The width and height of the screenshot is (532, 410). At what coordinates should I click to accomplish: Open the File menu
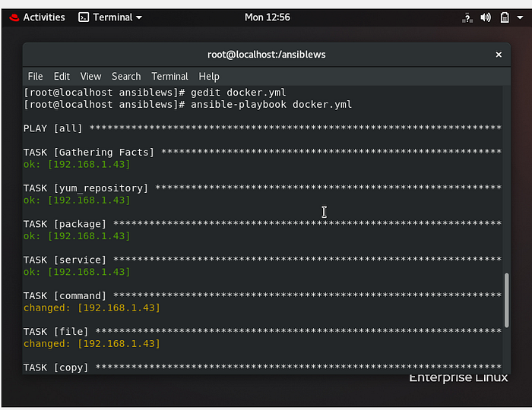(x=35, y=77)
